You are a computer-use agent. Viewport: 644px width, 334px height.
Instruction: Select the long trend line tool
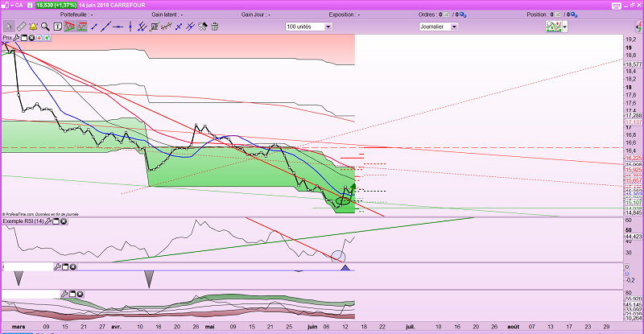click(106, 27)
